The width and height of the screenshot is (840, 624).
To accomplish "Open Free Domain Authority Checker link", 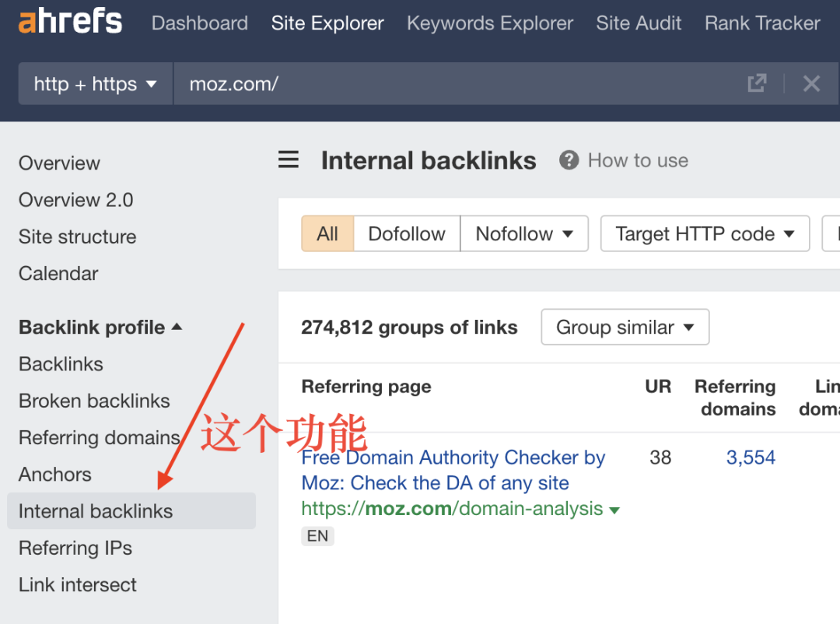I will pyautogui.click(x=453, y=470).
